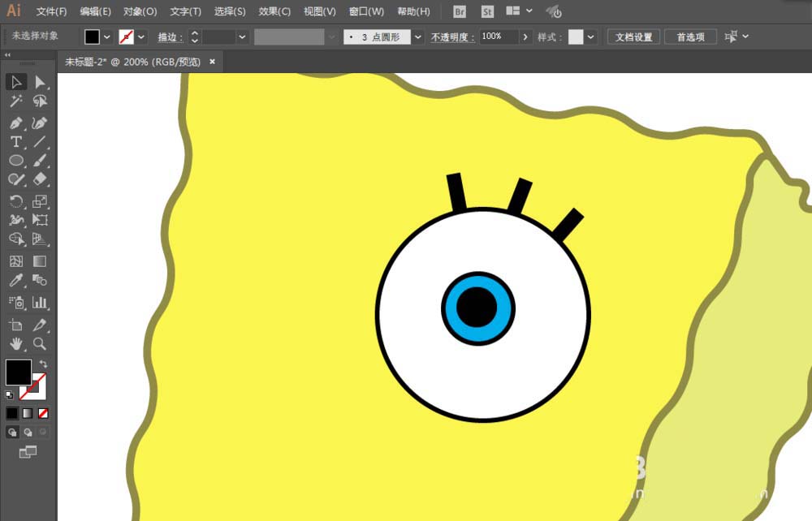Click the 不透明度 opacity link
Image resolution: width=812 pixels, height=521 pixels.
tap(452, 37)
